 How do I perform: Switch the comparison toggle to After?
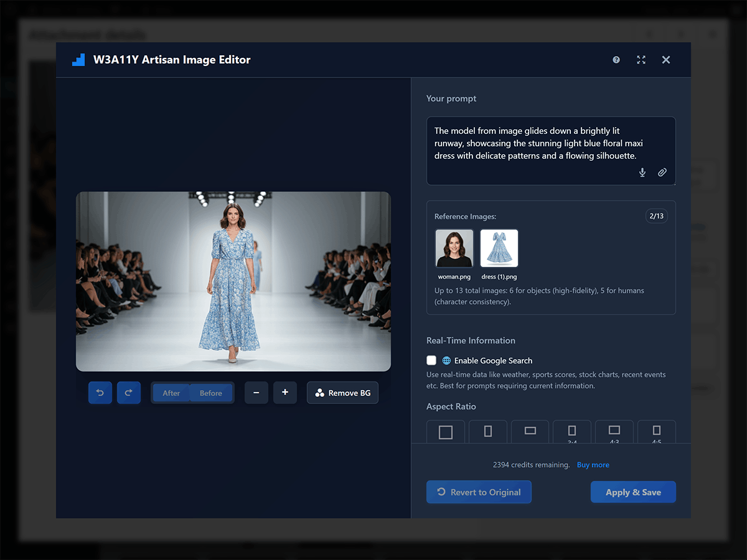[x=172, y=393]
